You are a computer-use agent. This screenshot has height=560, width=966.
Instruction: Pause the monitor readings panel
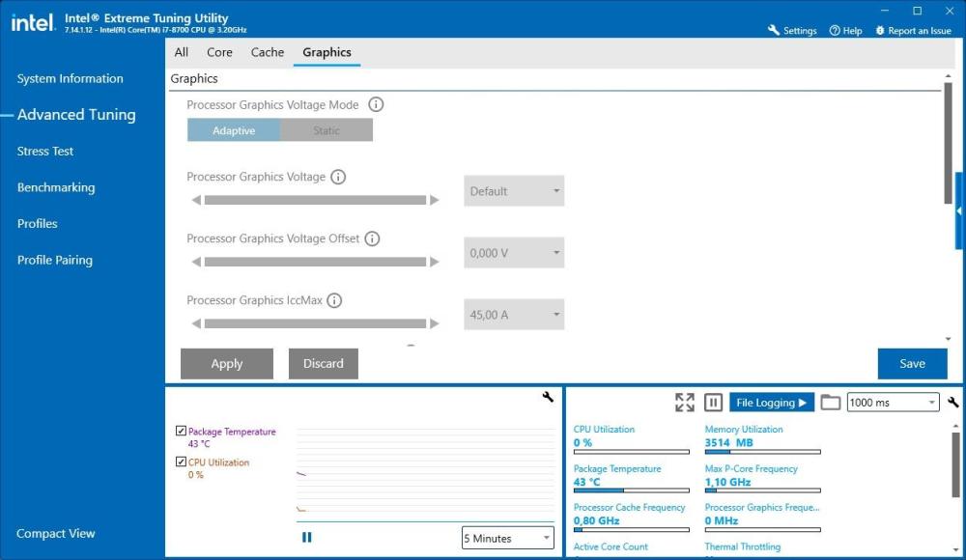713,403
